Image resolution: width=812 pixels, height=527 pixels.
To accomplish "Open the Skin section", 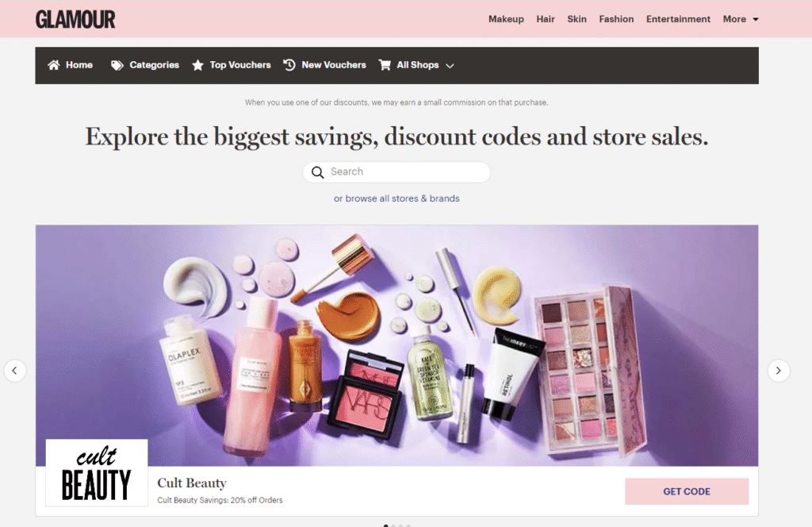I will (x=577, y=19).
